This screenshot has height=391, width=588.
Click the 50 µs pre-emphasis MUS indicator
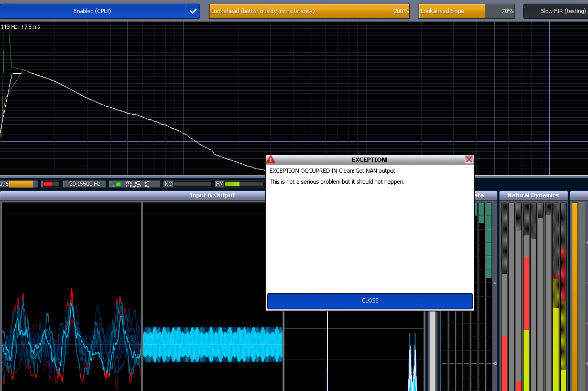[x=135, y=184]
